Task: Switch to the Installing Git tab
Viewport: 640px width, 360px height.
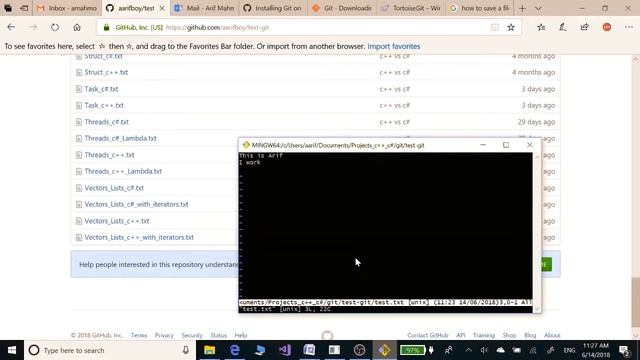Action: [273, 8]
